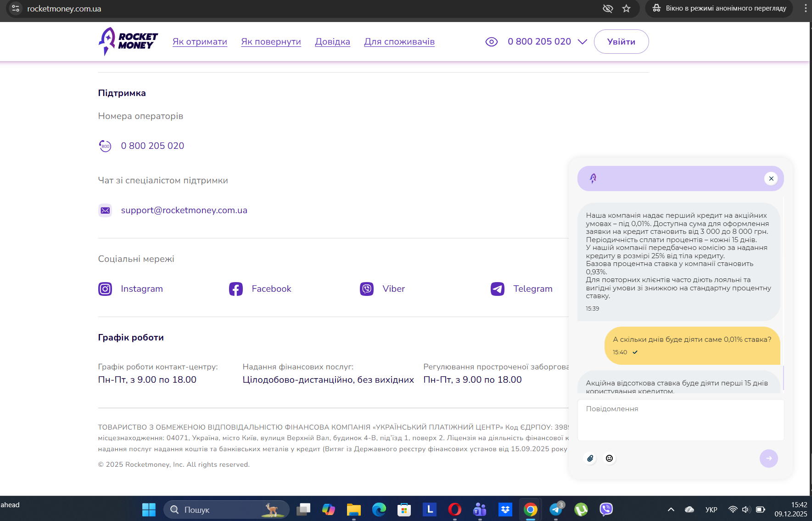Screen dimensions: 812x521
Task: Open volume control in system tray
Action: tap(746, 510)
